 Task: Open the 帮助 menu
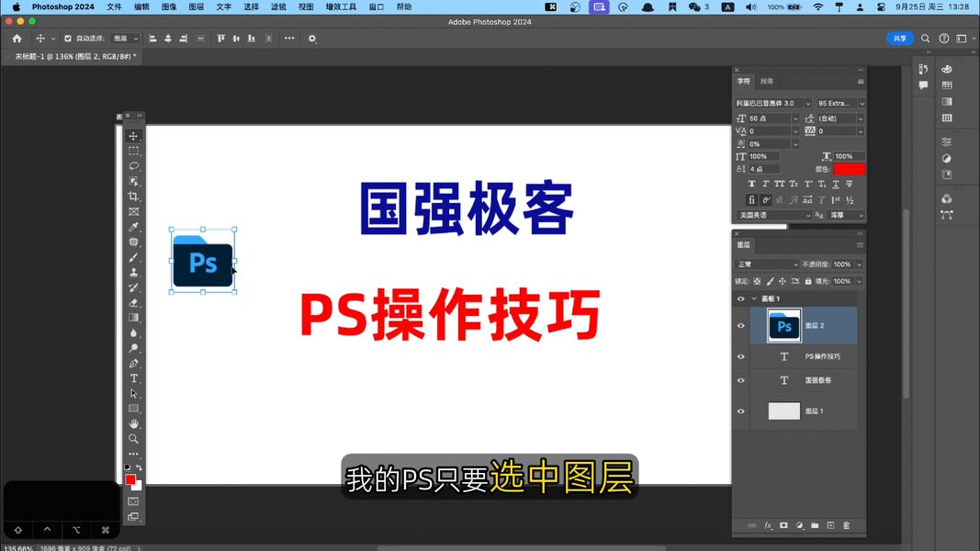404,6
